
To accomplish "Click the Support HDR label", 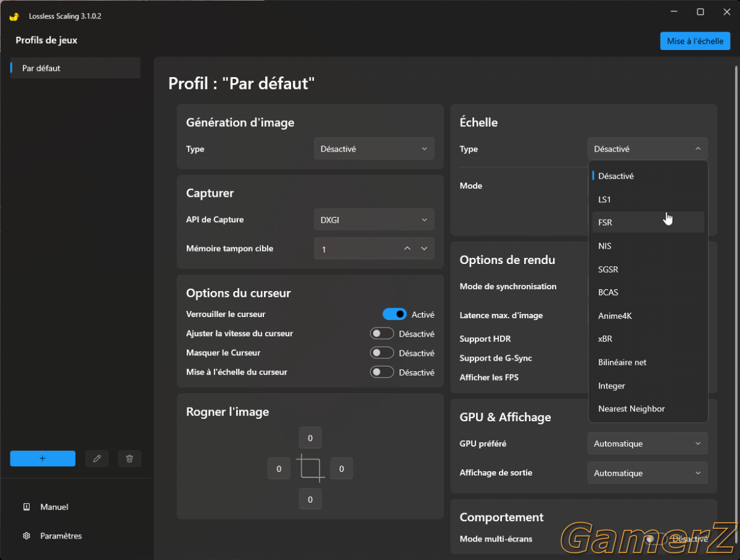I will pos(485,339).
